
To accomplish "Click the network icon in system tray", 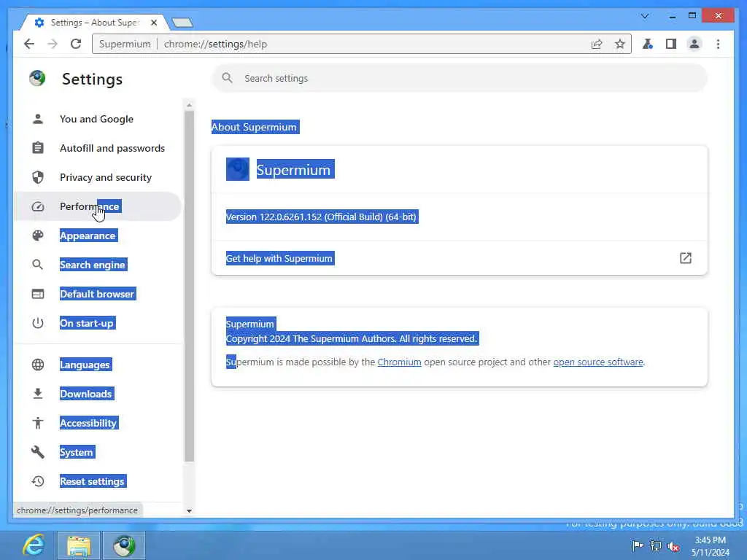I will tap(656, 546).
